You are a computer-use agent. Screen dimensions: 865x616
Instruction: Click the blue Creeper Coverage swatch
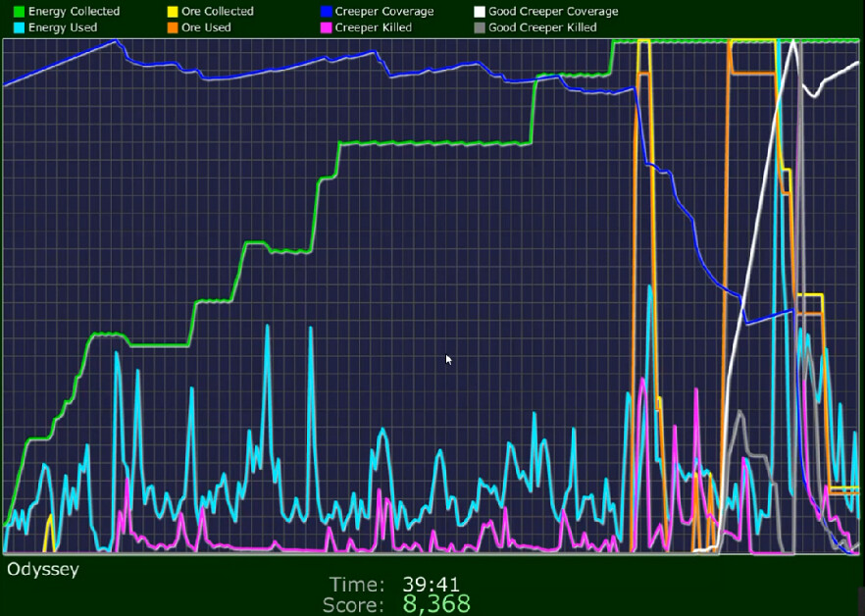(326, 12)
